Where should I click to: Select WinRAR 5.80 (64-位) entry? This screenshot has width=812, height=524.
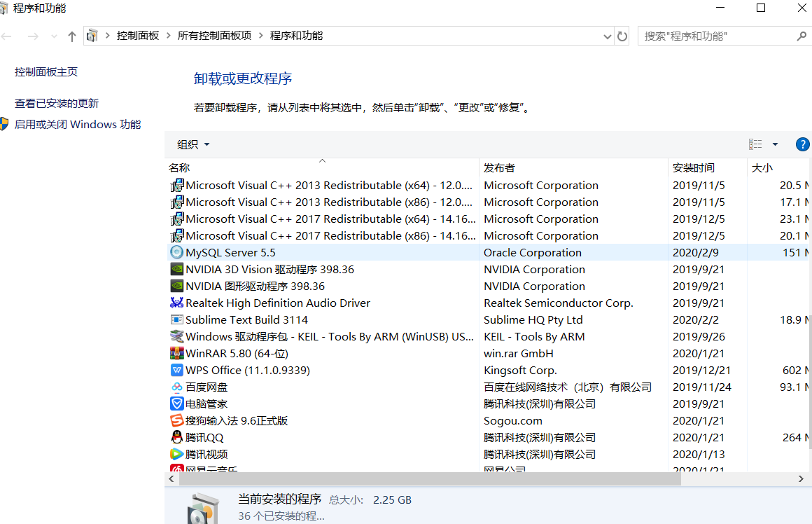click(x=237, y=354)
